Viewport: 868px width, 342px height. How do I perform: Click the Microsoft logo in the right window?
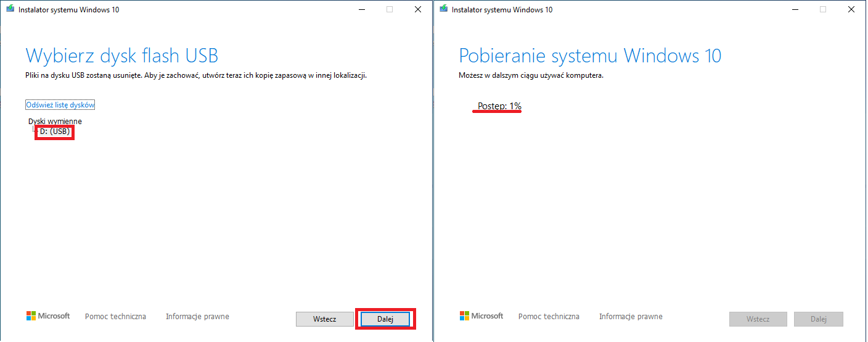point(481,316)
